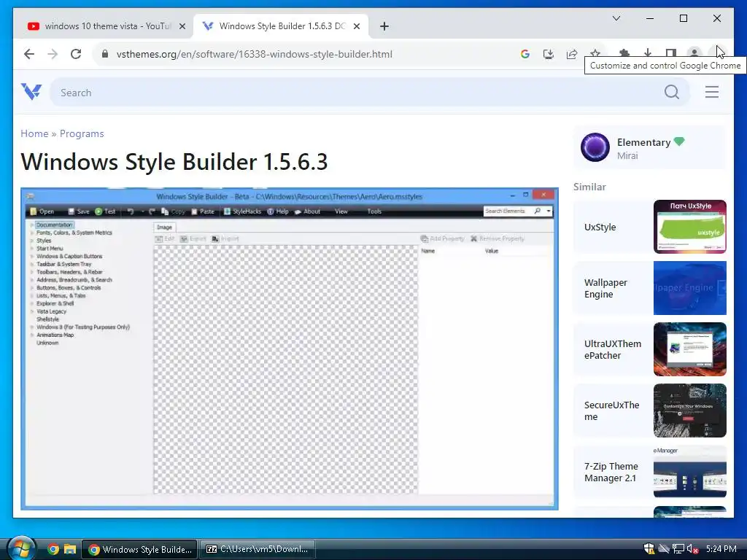Close the YouTube windows 10 theme vista tab
Image resolution: width=747 pixels, height=560 pixels.
(182, 26)
